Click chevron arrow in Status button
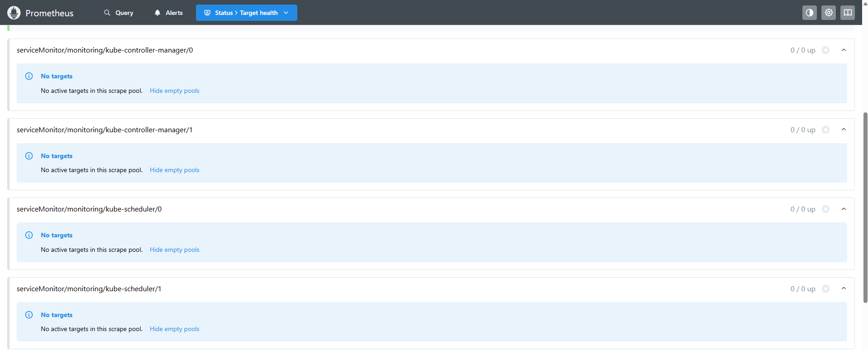This screenshot has height=351, width=868. (x=286, y=13)
